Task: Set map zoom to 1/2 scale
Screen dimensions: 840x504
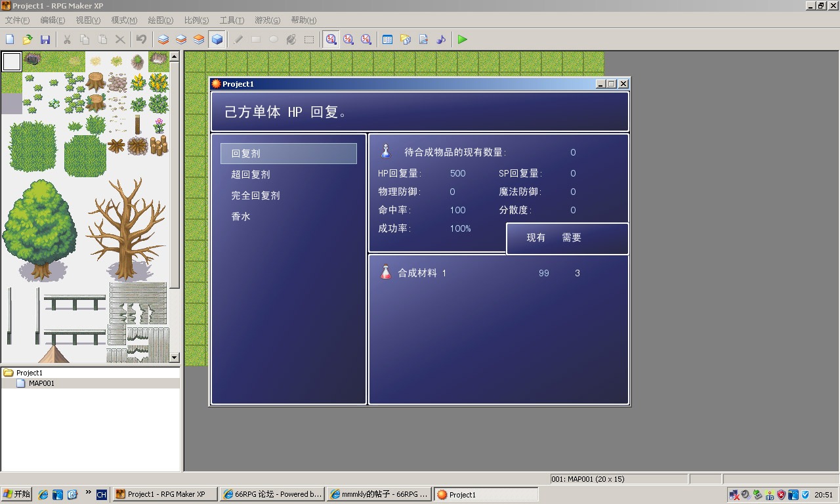Action: (x=348, y=39)
